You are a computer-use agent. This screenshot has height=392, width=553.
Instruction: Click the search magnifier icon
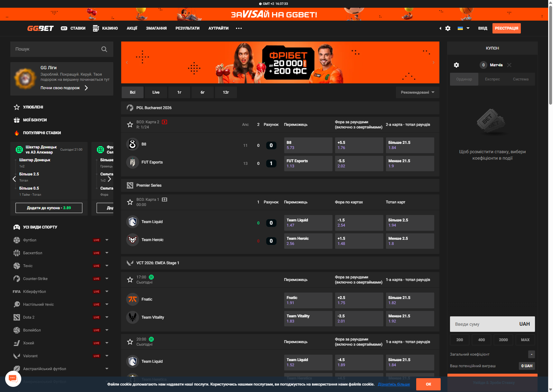104,49
